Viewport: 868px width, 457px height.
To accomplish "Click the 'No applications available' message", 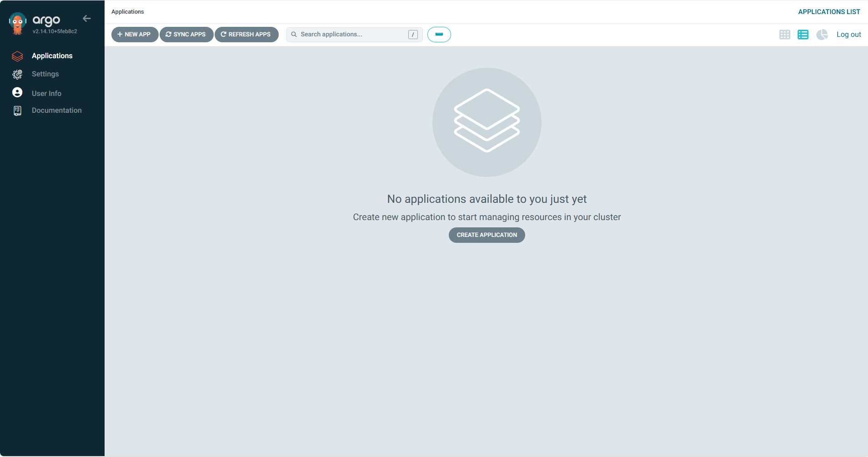I will click(487, 199).
